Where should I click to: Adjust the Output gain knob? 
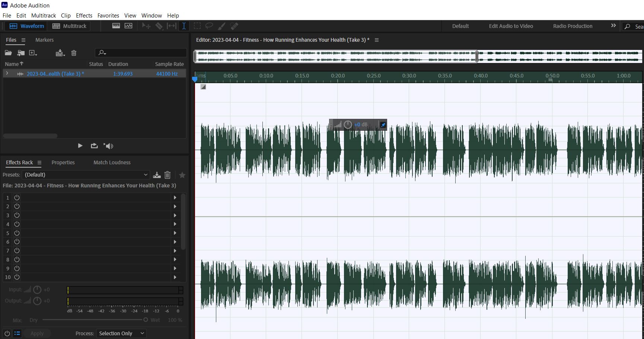(x=37, y=301)
